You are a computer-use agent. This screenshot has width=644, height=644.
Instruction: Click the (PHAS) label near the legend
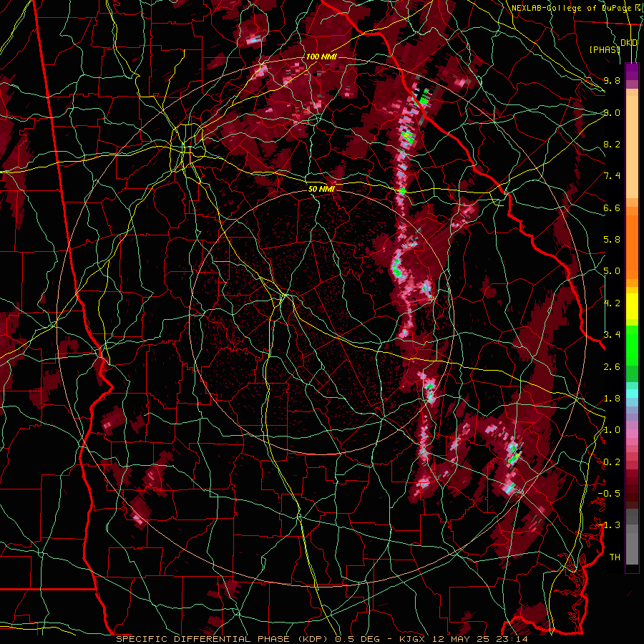pyautogui.click(x=605, y=49)
